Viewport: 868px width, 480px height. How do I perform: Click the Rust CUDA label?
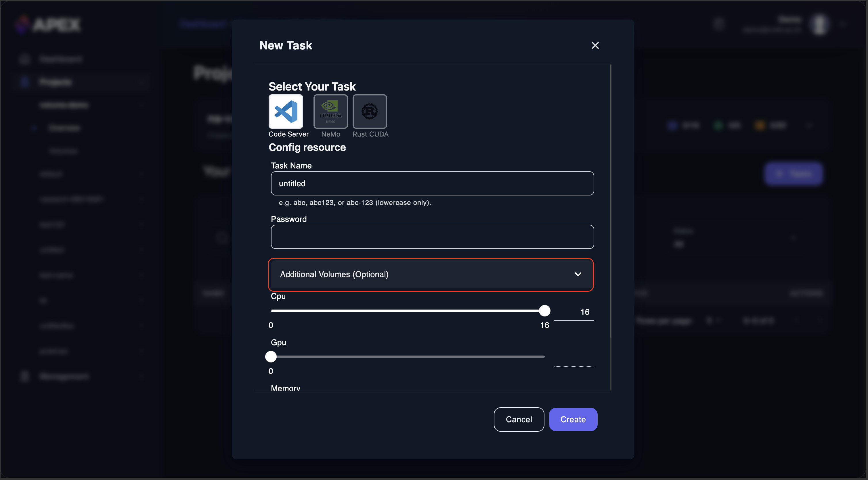tap(370, 135)
